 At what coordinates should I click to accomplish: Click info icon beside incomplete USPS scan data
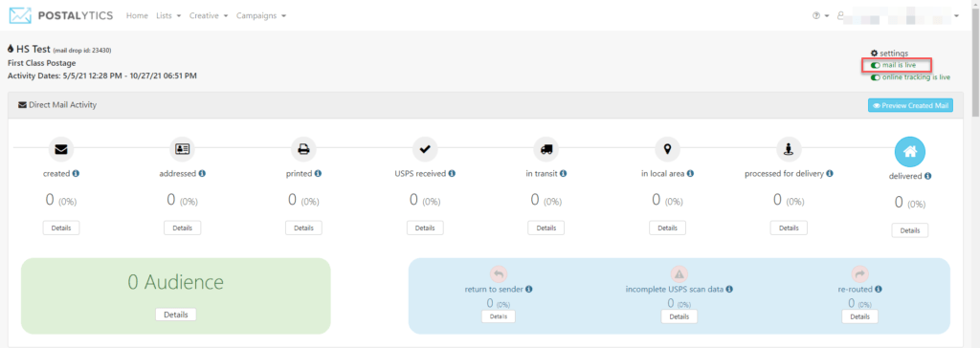729,290
